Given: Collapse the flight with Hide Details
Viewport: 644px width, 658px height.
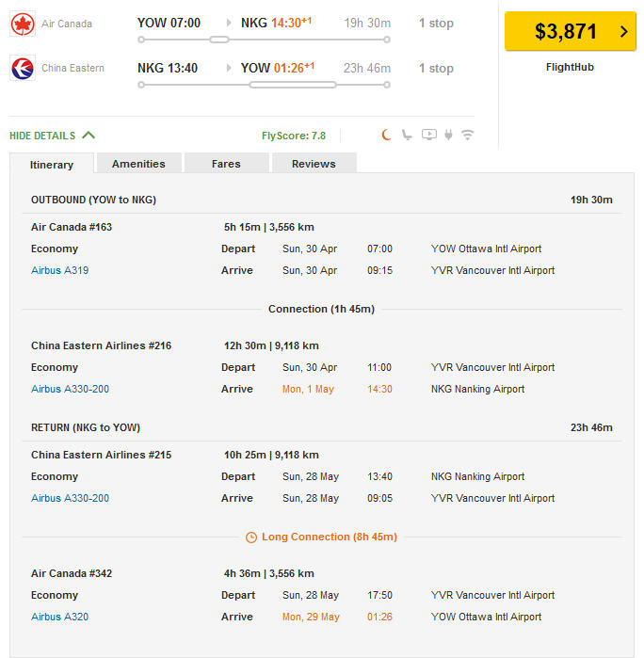Looking at the screenshot, I should (x=42, y=136).
